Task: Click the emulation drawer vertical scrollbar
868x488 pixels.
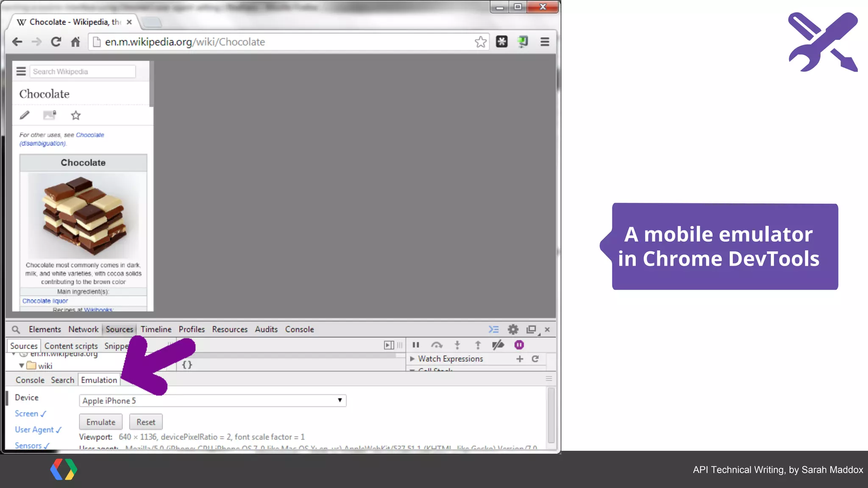Action: tap(551, 415)
